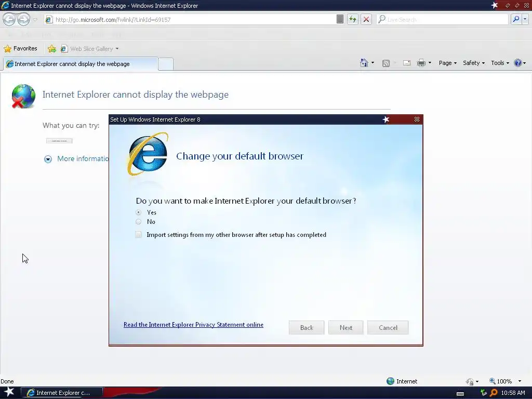Open the Start star button on taskbar
Screen dimensions: 532x399
[9, 392]
